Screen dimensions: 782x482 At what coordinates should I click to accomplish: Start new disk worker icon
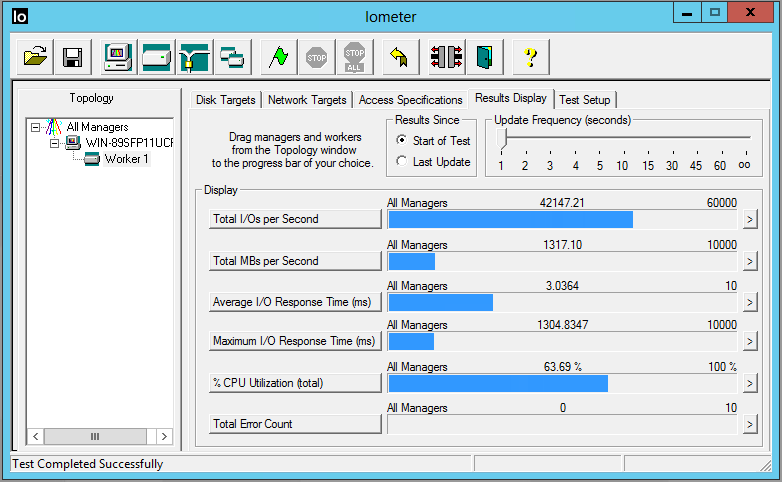click(x=157, y=57)
